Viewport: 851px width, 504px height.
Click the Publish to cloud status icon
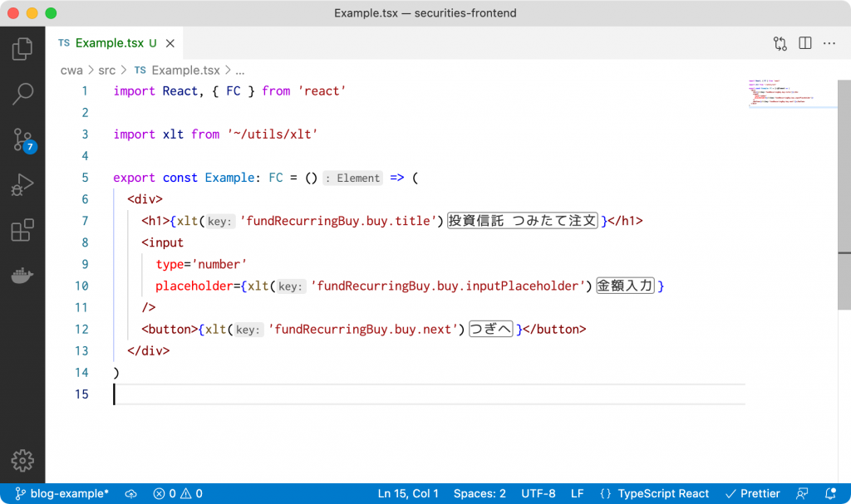pyautogui.click(x=130, y=494)
